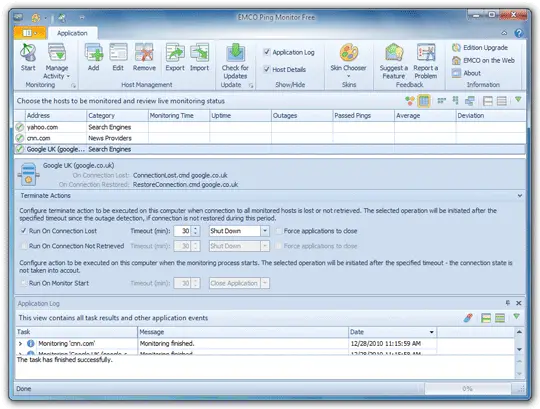Close the Application Log panel
The height and width of the screenshot is (409, 540).
519,303
